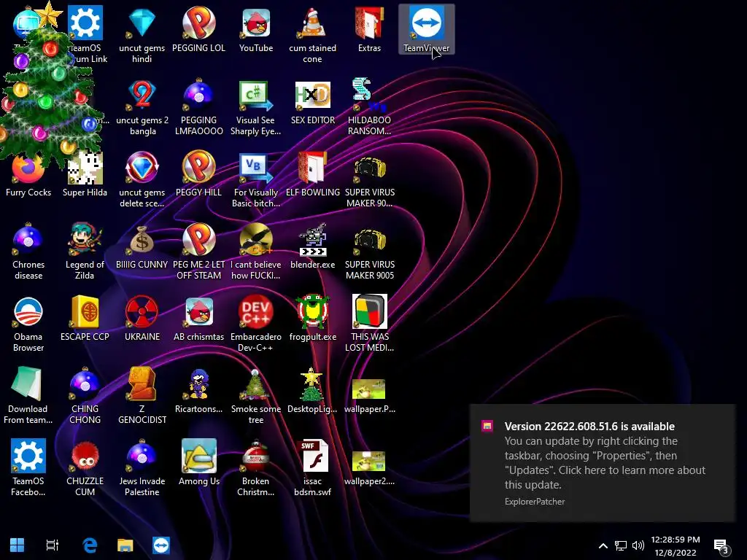Viewport: 747px width, 560px height.
Task: Open the Windows Start menu
Action: (18, 545)
